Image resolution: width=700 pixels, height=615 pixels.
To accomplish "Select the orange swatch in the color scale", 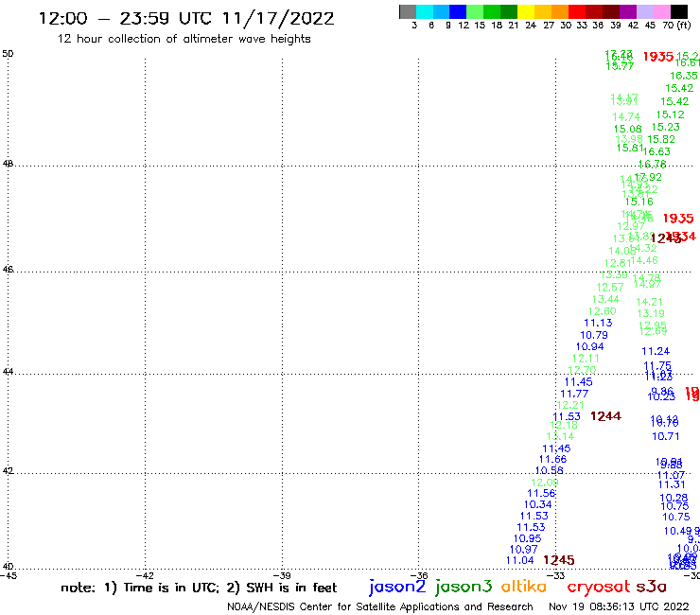I will (560, 11).
